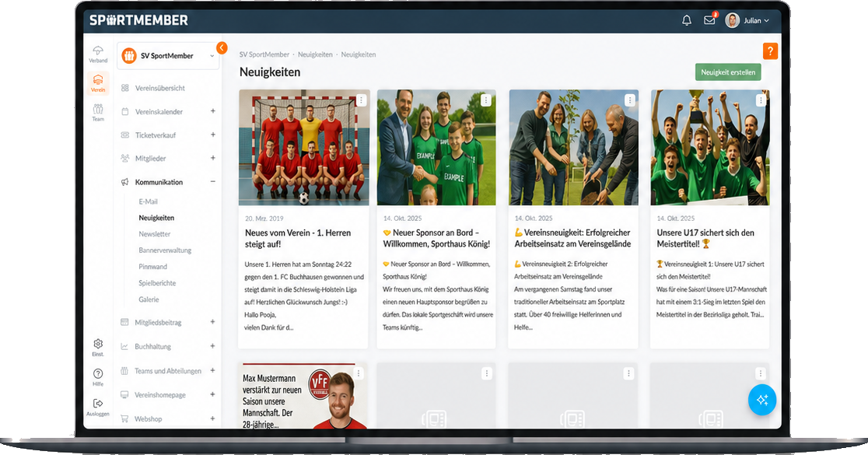Open the Julian user menu
The image size is (868, 455).
click(x=756, y=20)
